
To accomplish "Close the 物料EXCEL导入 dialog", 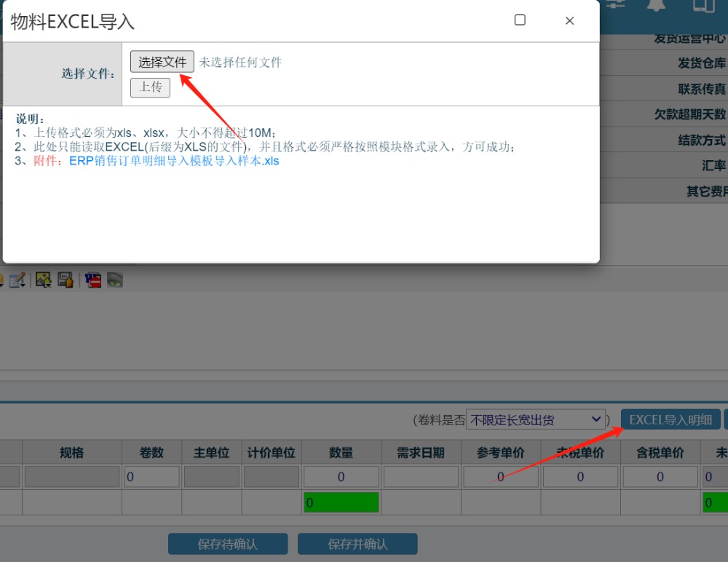I will click(x=569, y=20).
